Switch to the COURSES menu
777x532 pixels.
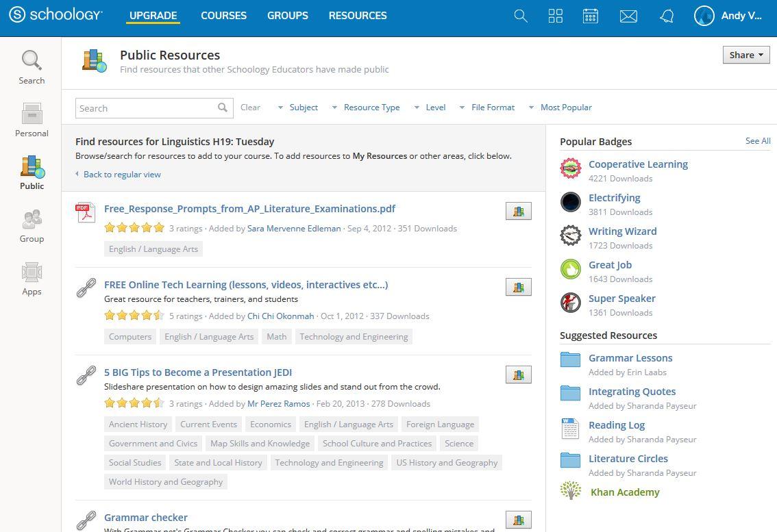point(223,15)
